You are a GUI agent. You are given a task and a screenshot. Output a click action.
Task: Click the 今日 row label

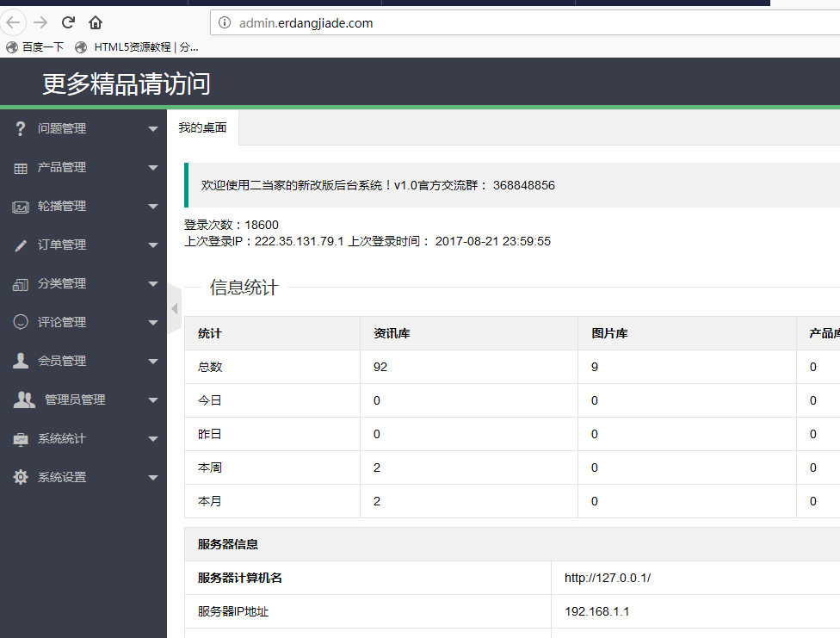209,400
